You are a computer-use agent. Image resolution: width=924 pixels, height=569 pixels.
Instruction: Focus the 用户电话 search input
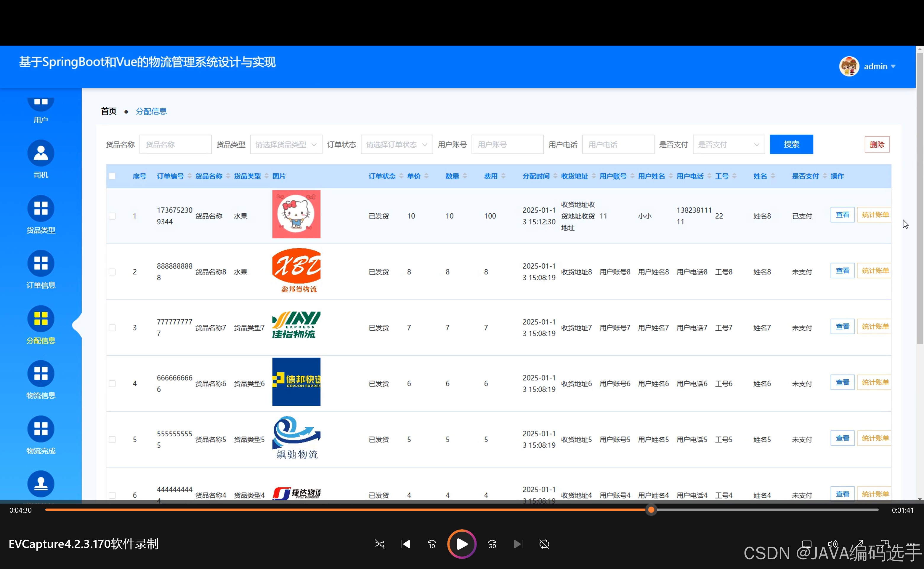(x=618, y=145)
